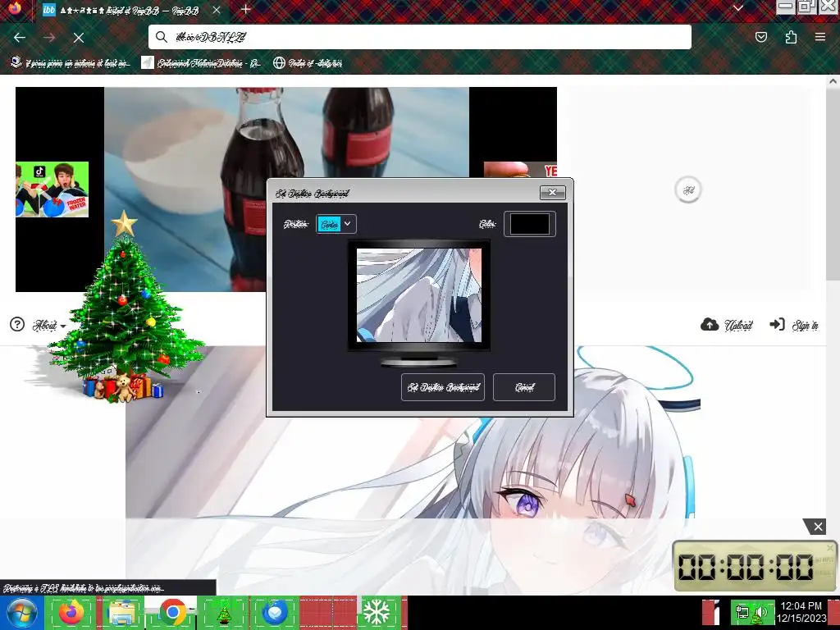Select the ImgBB browser tab

pyautogui.click(x=131, y=10)
